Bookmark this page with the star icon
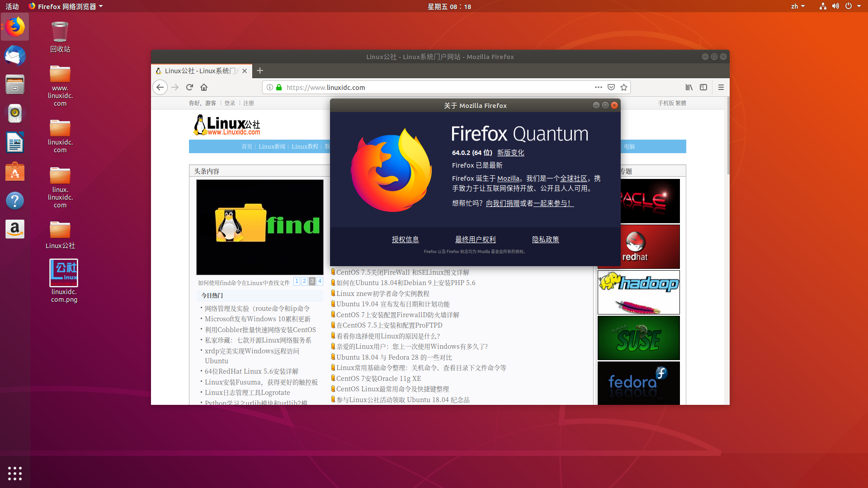 coord(624,87)
